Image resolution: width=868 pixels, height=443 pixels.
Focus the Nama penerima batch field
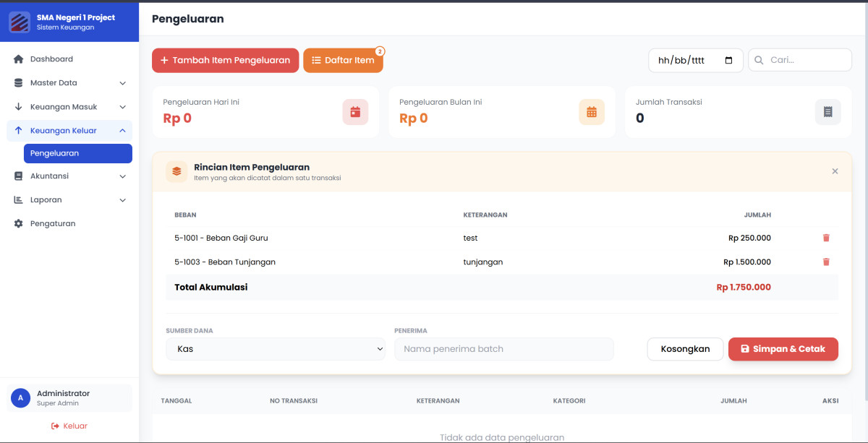(503, 349)
